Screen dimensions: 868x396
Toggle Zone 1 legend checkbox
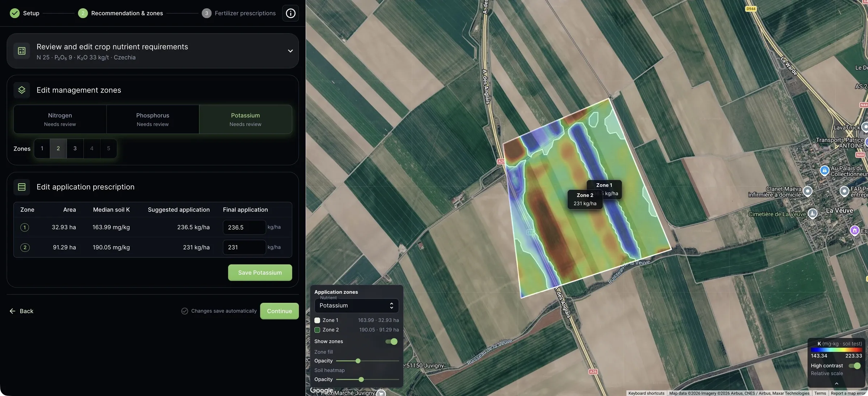[x=317, y=320]
